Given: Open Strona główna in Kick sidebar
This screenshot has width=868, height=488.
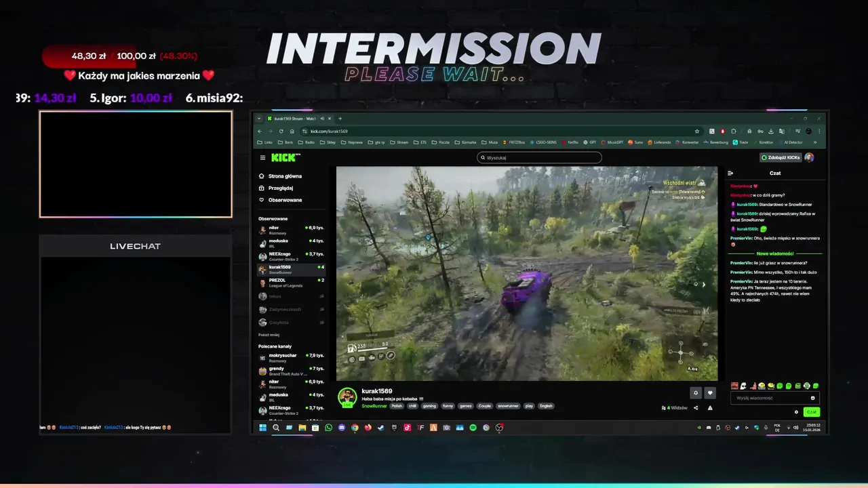Looking at the screenshot, I should (x=281, y=176).
